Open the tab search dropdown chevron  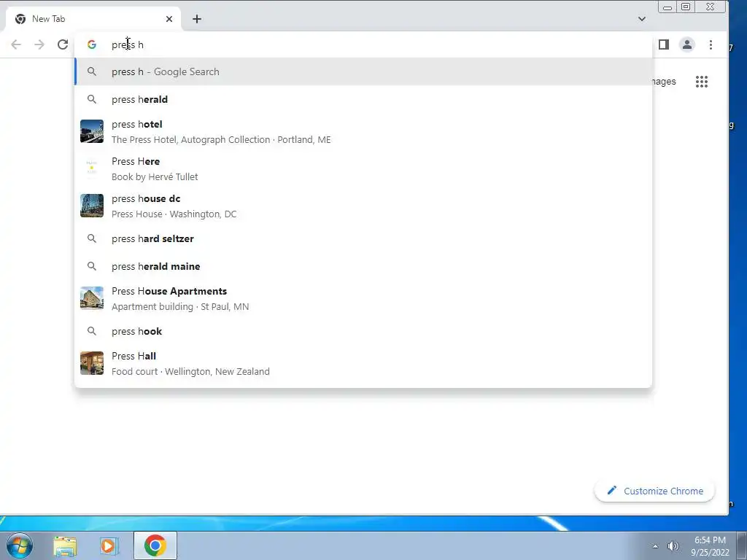pyautogui.click(x=642, y=19)
